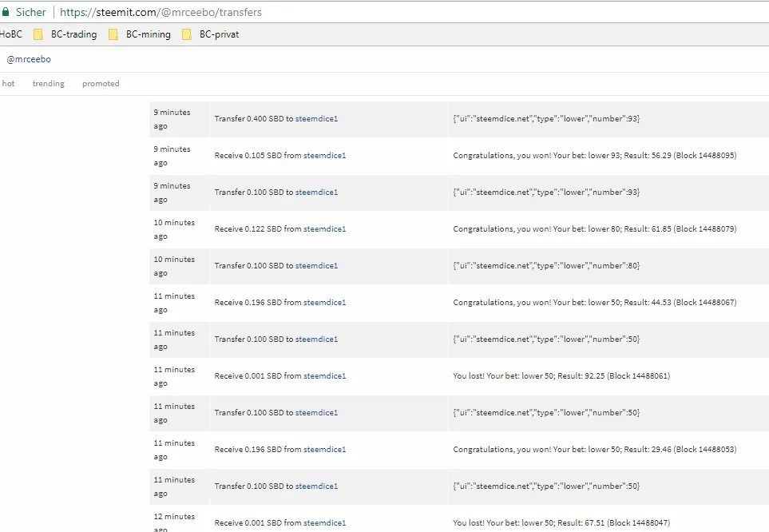The height and width of the screenshot is (532, 769).
Task: Click 'Receive 0.001 SBD from' in Block 14488061 row
Action: [x=258, y=376]
